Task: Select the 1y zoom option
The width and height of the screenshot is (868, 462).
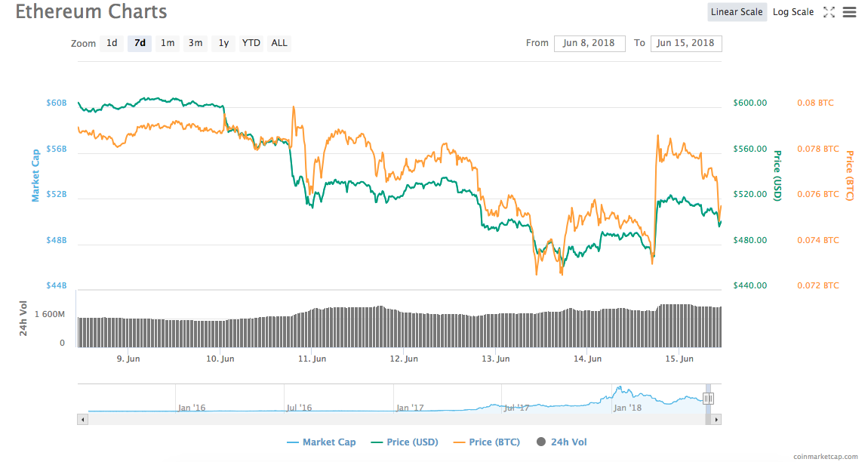Action: pos(223,43)
